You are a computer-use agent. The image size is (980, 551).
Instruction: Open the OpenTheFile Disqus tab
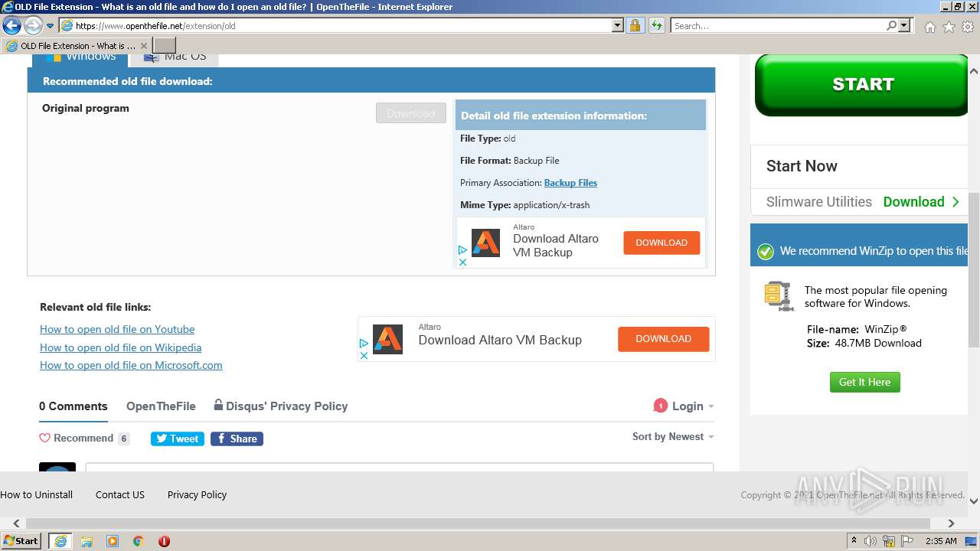pyautogui.click(x=161, y=406)
